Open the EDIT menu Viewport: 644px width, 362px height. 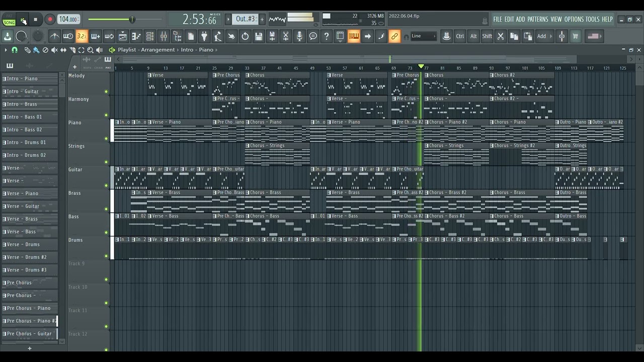point(509,19)
